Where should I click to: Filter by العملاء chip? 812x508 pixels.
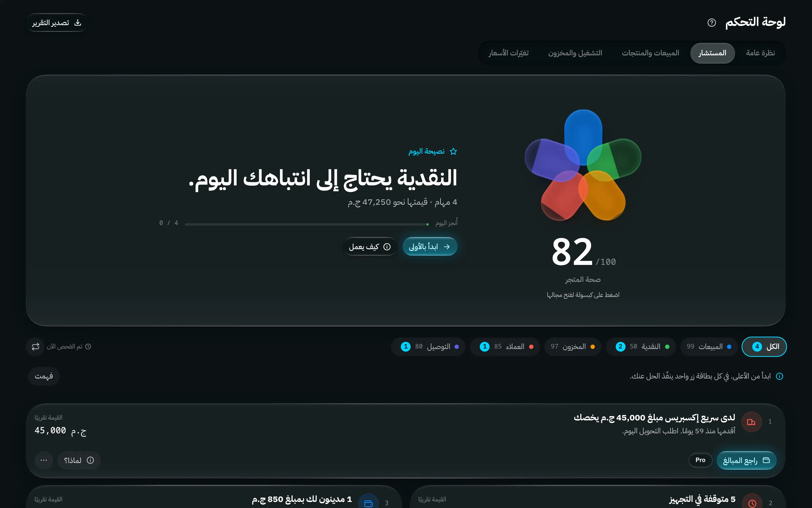[505, 346]
